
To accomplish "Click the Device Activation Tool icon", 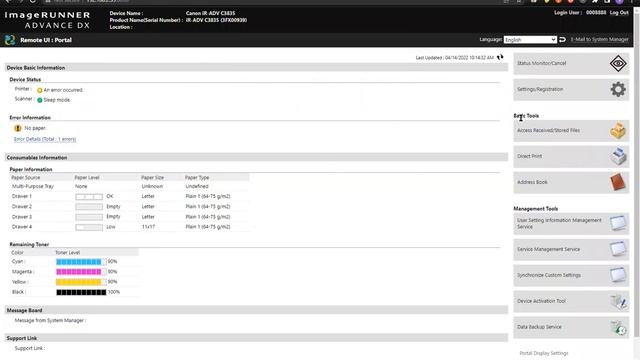I will tap(618, 301).
